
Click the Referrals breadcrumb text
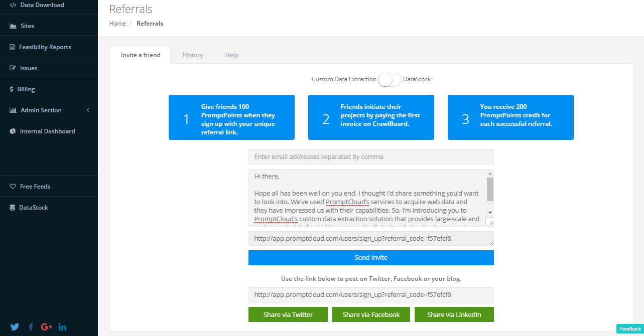point(150,24)
